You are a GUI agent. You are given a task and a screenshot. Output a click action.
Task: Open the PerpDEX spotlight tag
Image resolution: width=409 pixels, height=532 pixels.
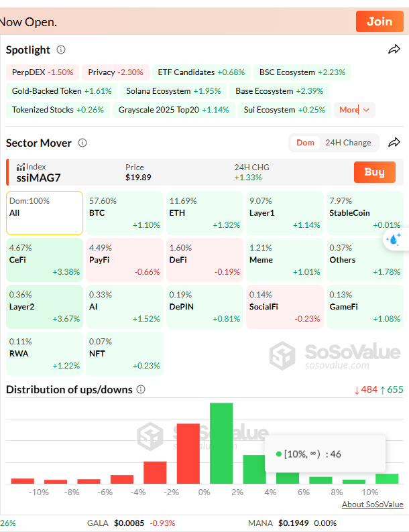click(42, 72)
